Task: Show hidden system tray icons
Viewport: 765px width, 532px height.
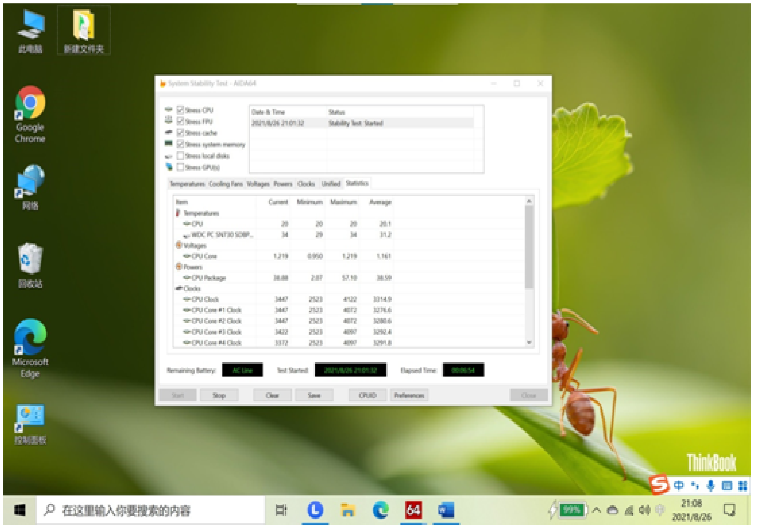Action: pos(596,510)
